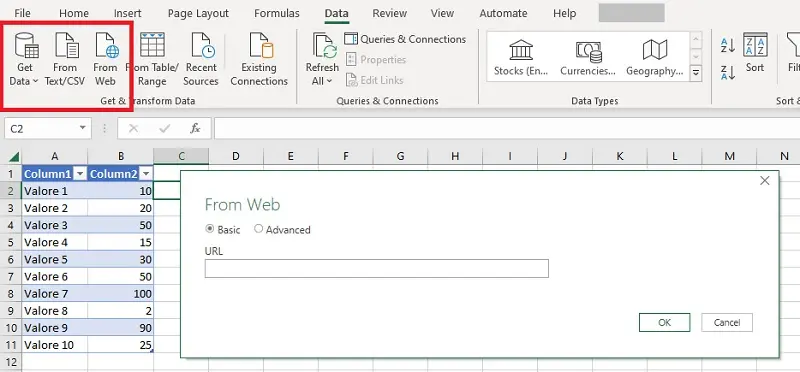Close the From Web dialog
800x372 pixels.
(764, 181)
